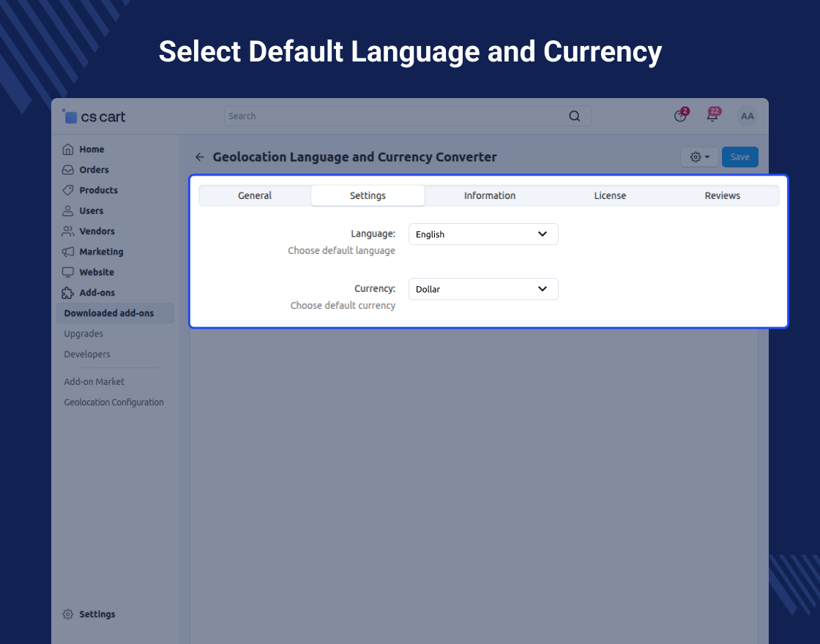
Task: Switch to the License tab
Action: tap(610, 195)
